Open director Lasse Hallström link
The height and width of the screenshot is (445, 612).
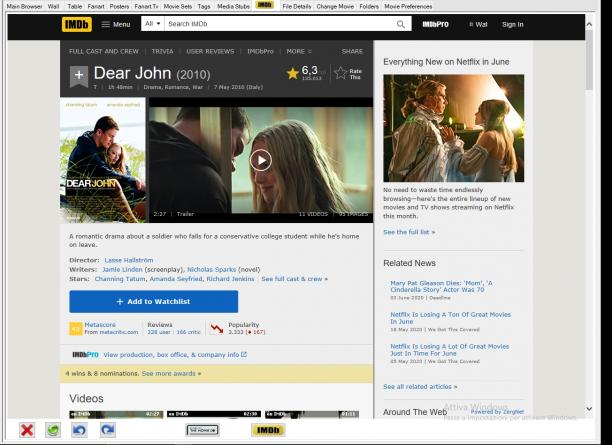[x=129, y=260]
